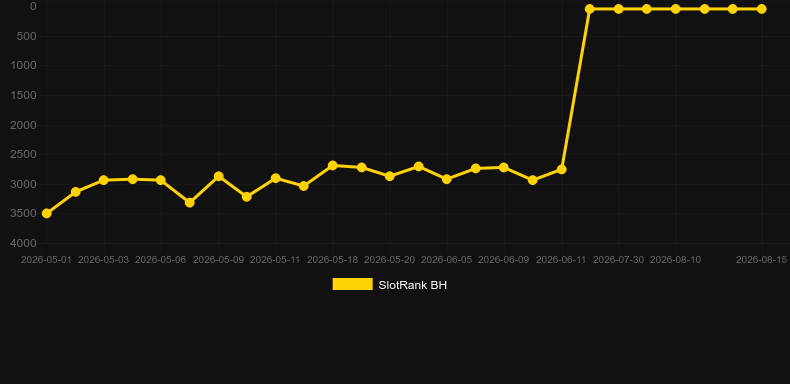Select the data point above 2026-05-09
The height and width of the screenshot is (384, 790).
(219, 176)
